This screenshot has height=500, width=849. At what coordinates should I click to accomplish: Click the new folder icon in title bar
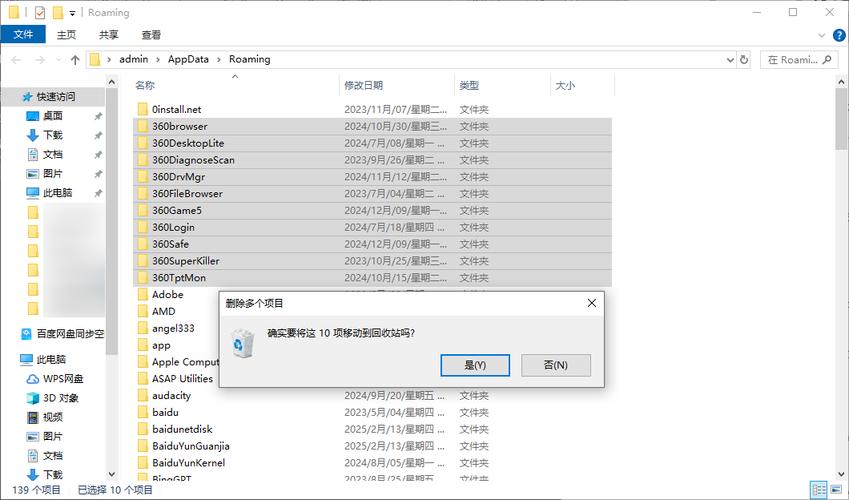coord(57,12)
